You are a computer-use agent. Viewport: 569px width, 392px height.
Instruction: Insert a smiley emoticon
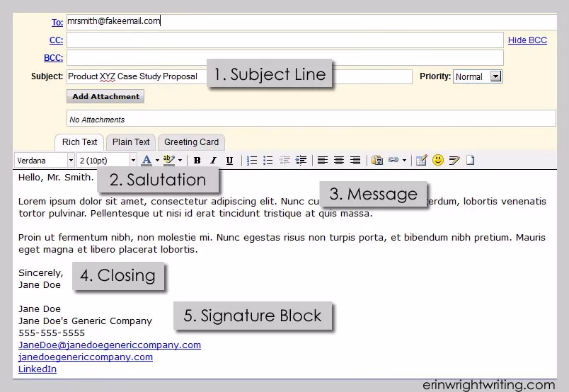click(x=438, y=160)
